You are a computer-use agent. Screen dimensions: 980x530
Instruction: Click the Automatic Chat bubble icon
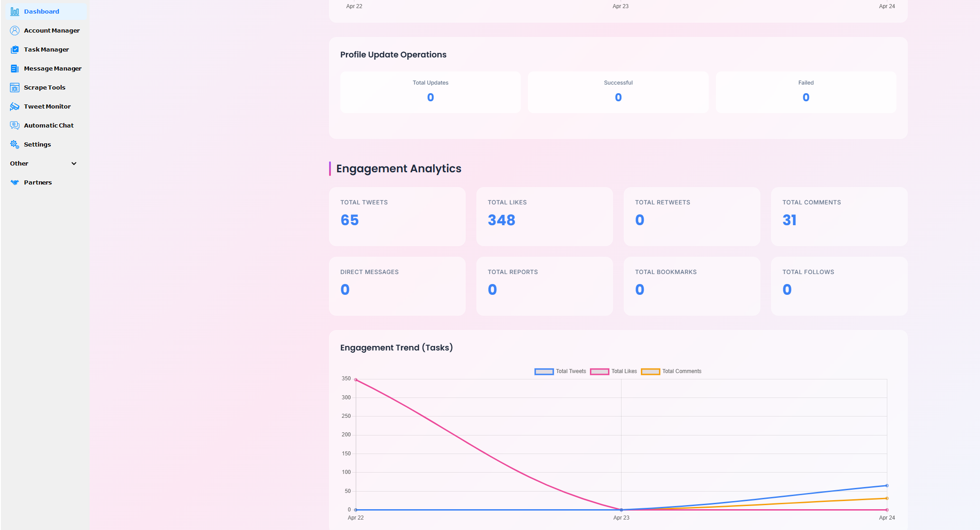point(14,125)
